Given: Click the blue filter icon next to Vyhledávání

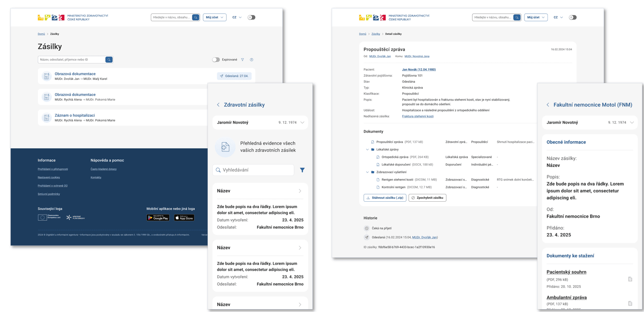Looking at the screenshot, I should [x=302, y=170].
